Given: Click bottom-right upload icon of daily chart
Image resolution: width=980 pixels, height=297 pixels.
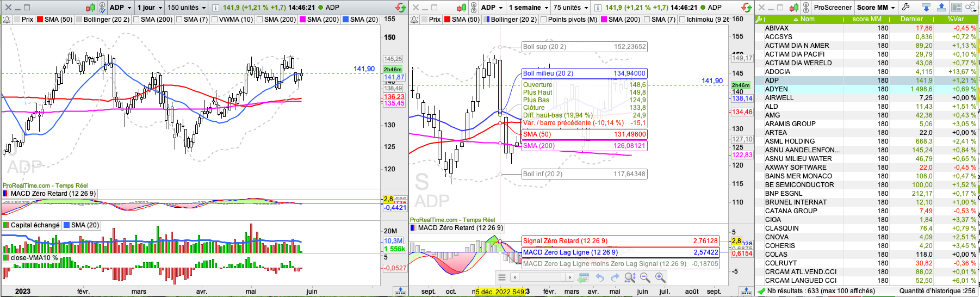Looking at the screenshot, I should click(x=400, y=291).
